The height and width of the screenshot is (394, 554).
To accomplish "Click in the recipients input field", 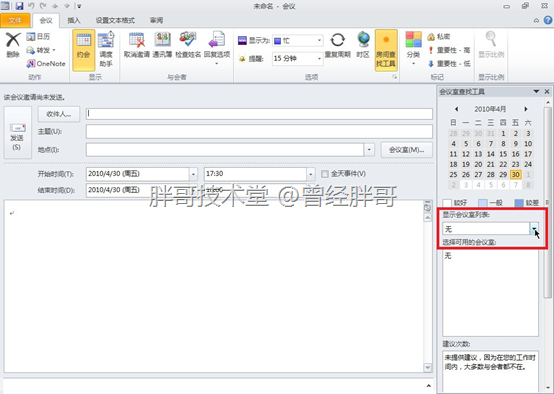I will coord(259,114).
